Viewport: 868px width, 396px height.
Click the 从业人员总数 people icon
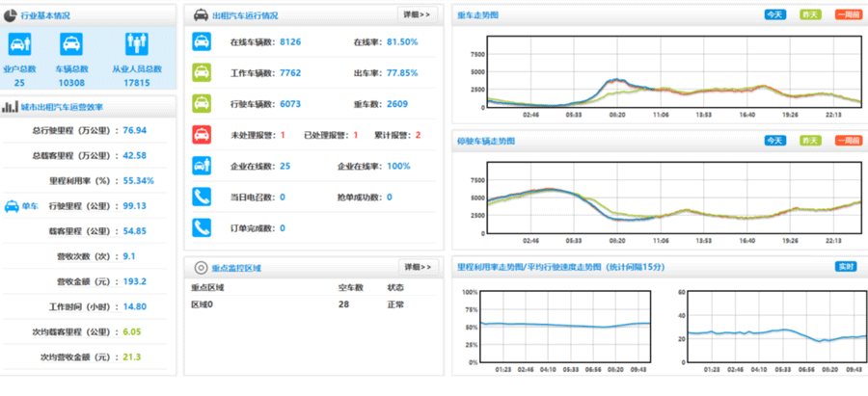pos(136,44)
